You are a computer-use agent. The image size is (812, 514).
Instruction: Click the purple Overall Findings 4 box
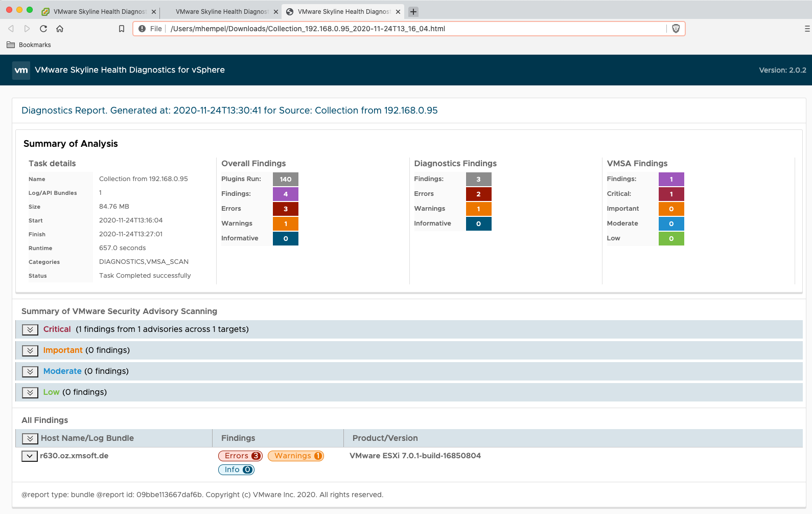[286, 194]
